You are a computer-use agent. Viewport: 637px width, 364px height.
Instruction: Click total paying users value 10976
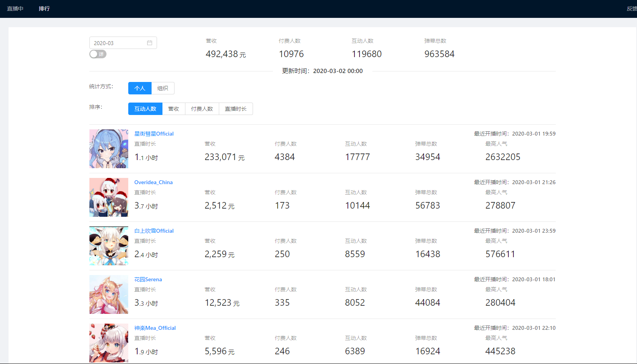[291, 54]
